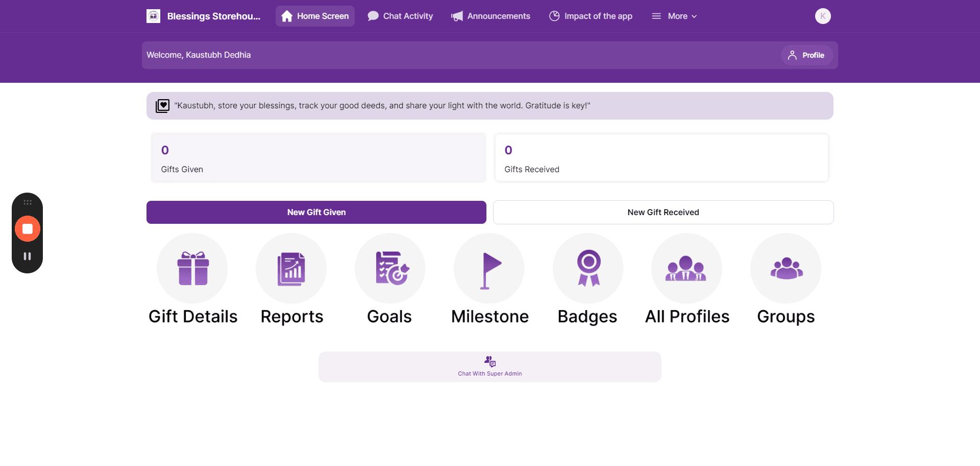Click the Blessings Storehouse title text
Viewport: 980px width, 466px height.
pyautogui.click(x=214, y=16)
